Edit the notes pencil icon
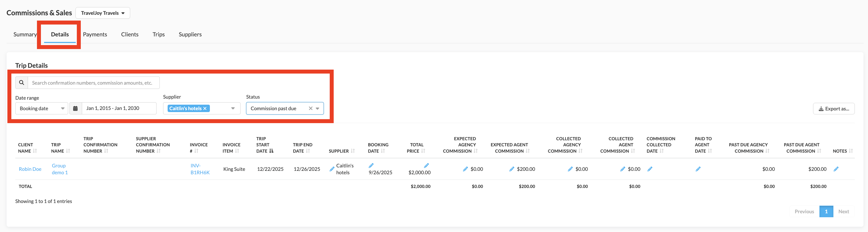The width and height of the screenshot is (868, 232). point(836,169)
